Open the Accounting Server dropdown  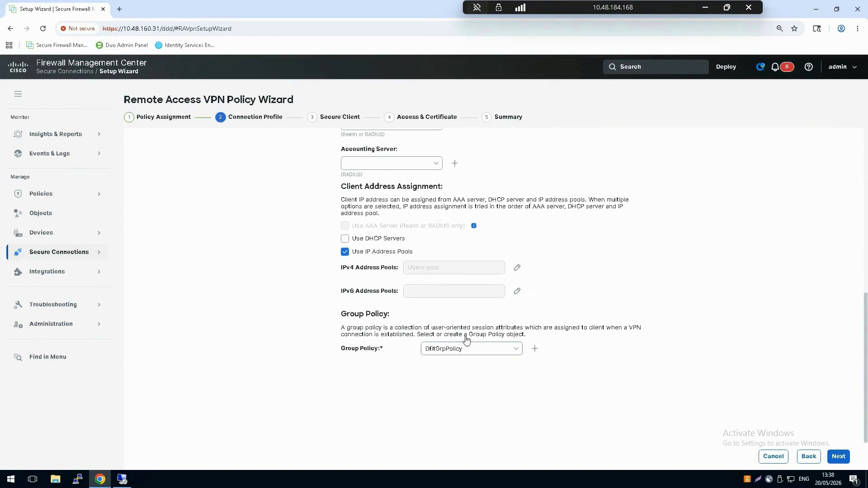392,163
